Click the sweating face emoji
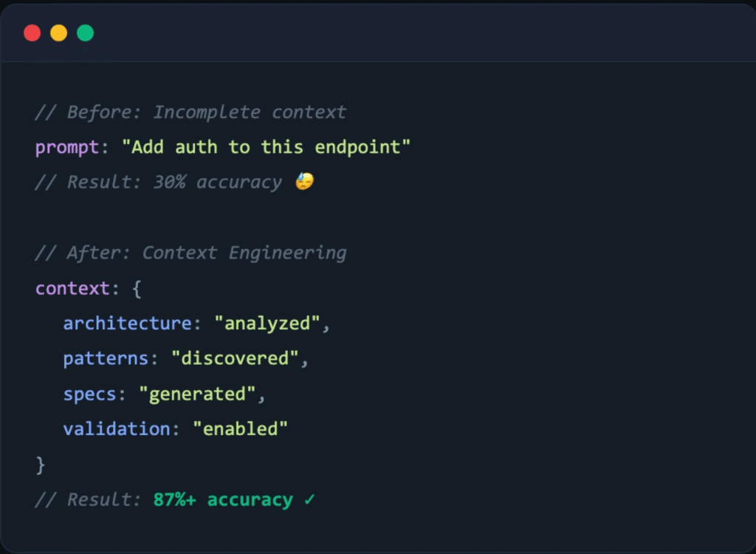This screenshot has width=756, height=554. (x=303, y=182)
